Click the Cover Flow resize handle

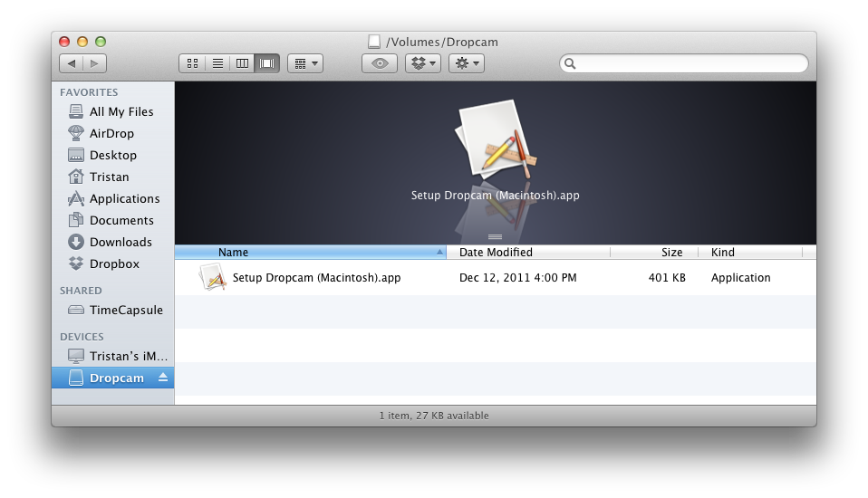(x=495, y=237)
